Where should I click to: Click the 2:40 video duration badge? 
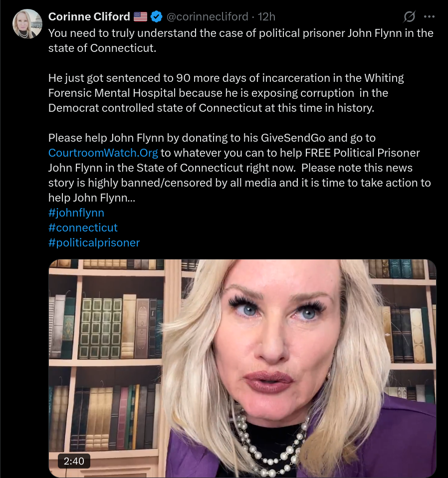click(x=74, y=461)
